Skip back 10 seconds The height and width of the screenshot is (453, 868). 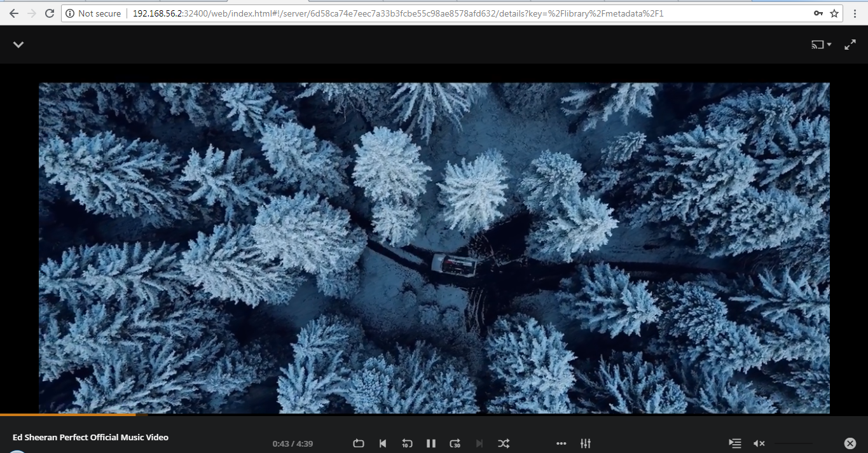(x=407, y=443)
